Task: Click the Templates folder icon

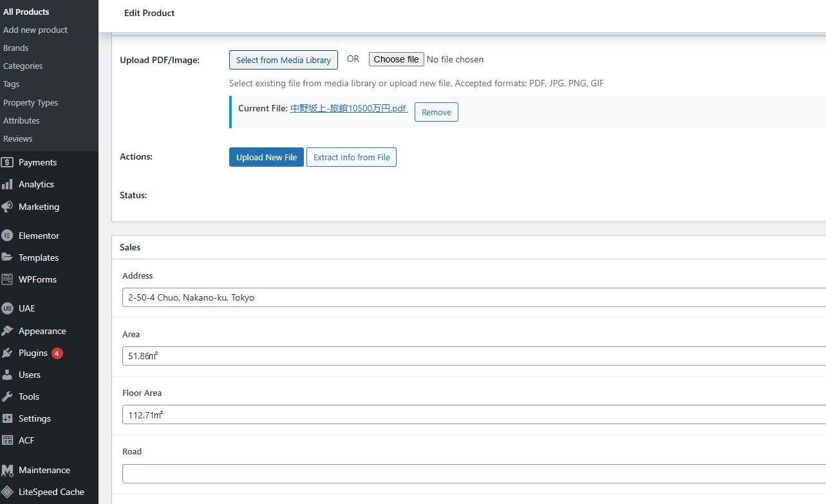Action: coord(7,257)
